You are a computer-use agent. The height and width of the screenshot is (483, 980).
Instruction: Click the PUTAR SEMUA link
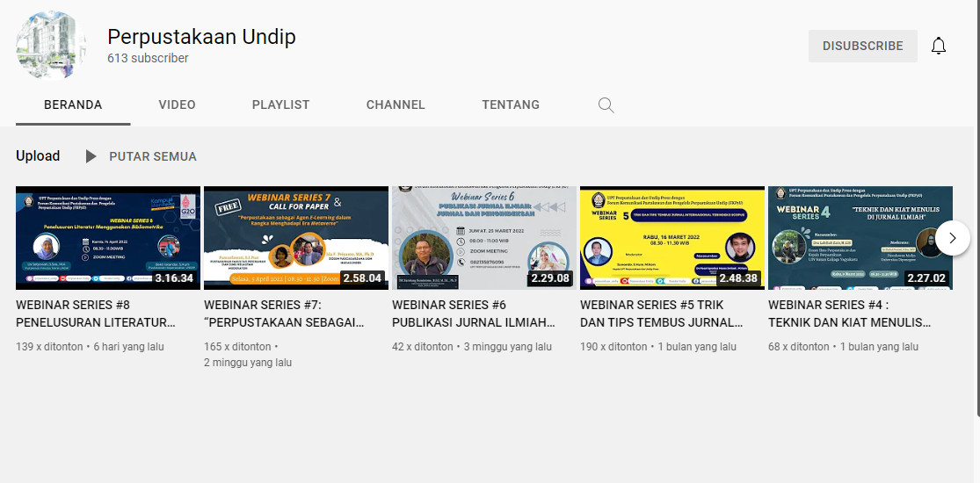tap(153, 157)
